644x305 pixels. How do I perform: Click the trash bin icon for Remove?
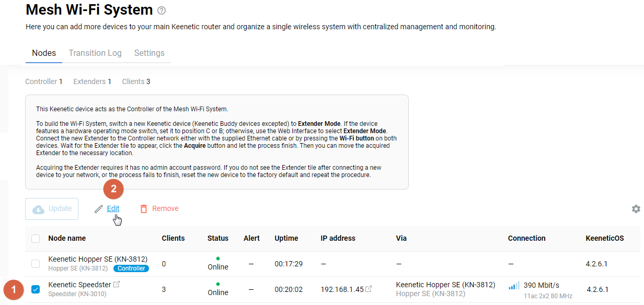[x=144, y=209]
